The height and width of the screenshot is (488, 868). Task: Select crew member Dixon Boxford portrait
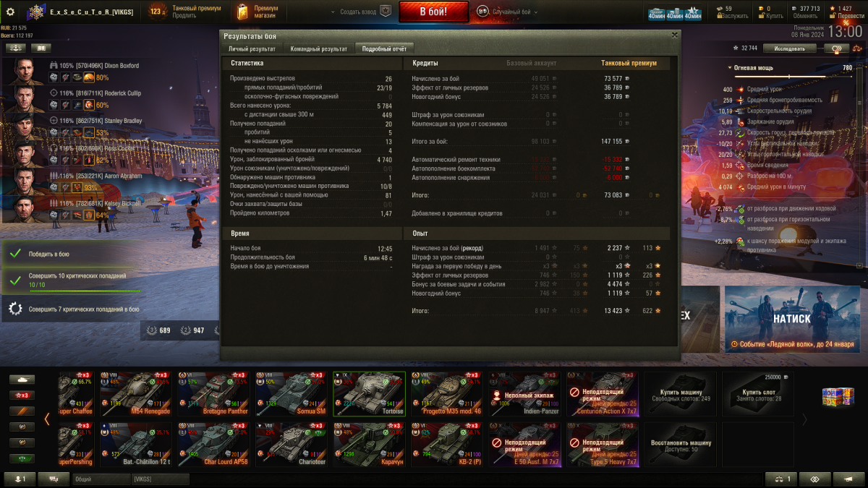pos(24,72)
